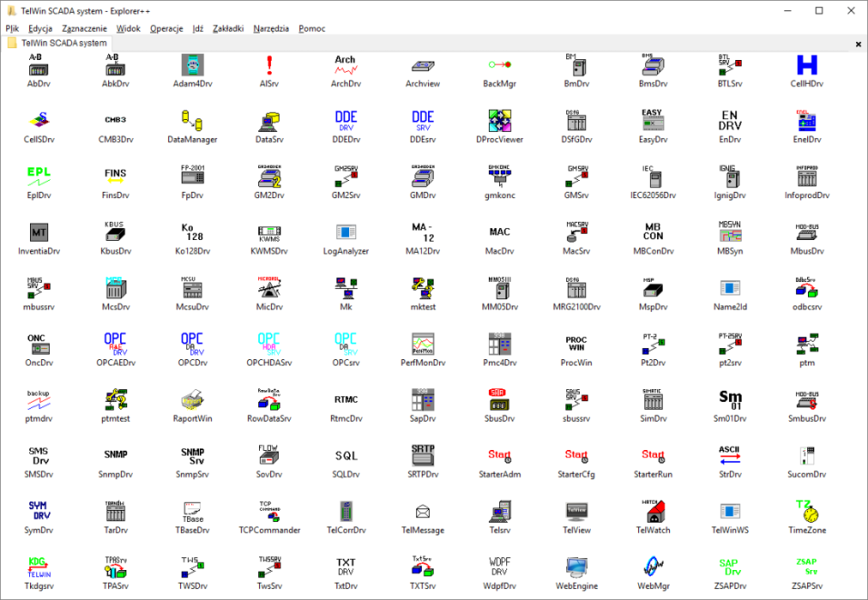Click the SbusDrv icon
868x600 pixels.
click(x=500, y=400)
